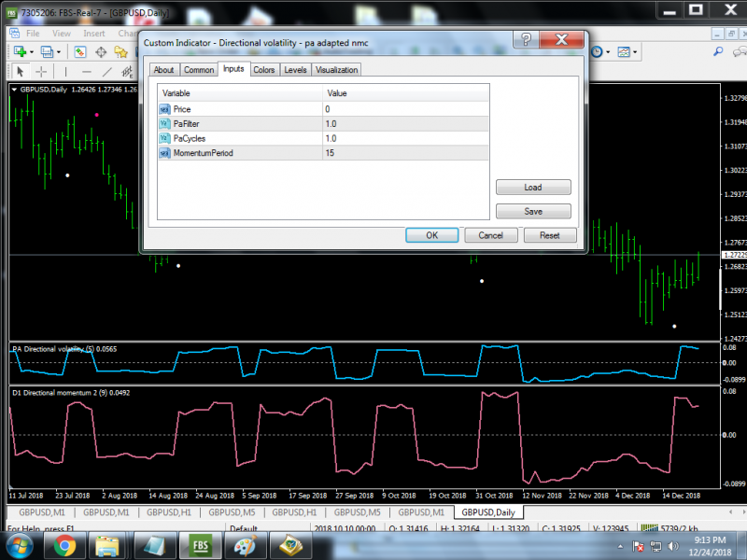Select the Crosshair tool
Viewport: 747px width, 560px height.
pos(41,72)
